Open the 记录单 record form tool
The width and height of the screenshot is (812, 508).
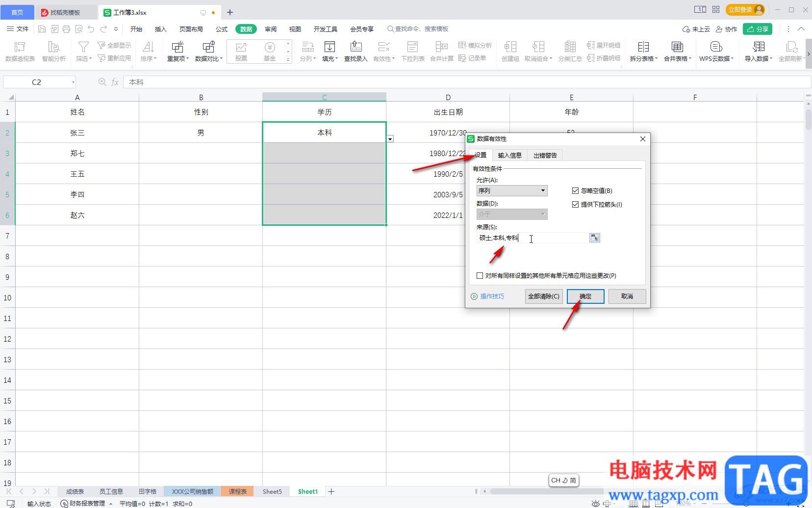tap(472, 58)
